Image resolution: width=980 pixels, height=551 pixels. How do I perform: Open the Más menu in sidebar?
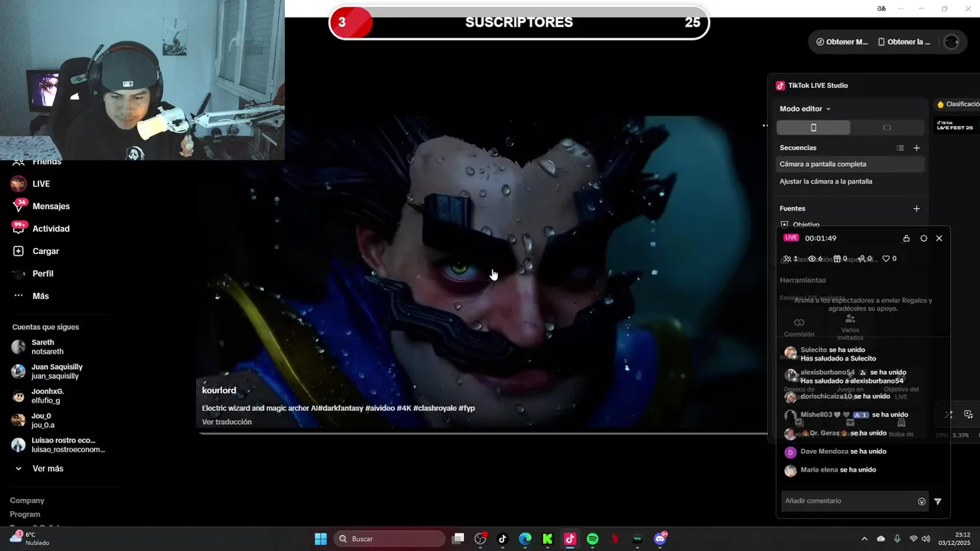[31, 296]
